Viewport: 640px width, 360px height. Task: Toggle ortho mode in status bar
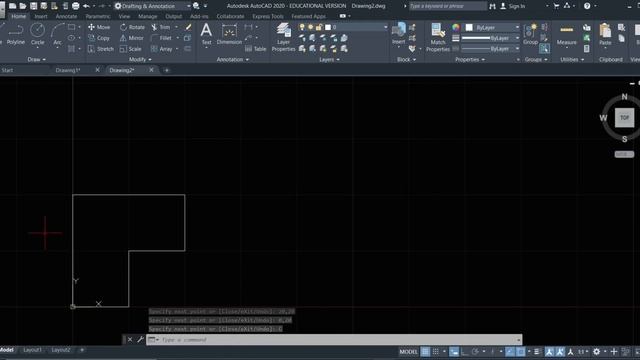tap(464, 351)
